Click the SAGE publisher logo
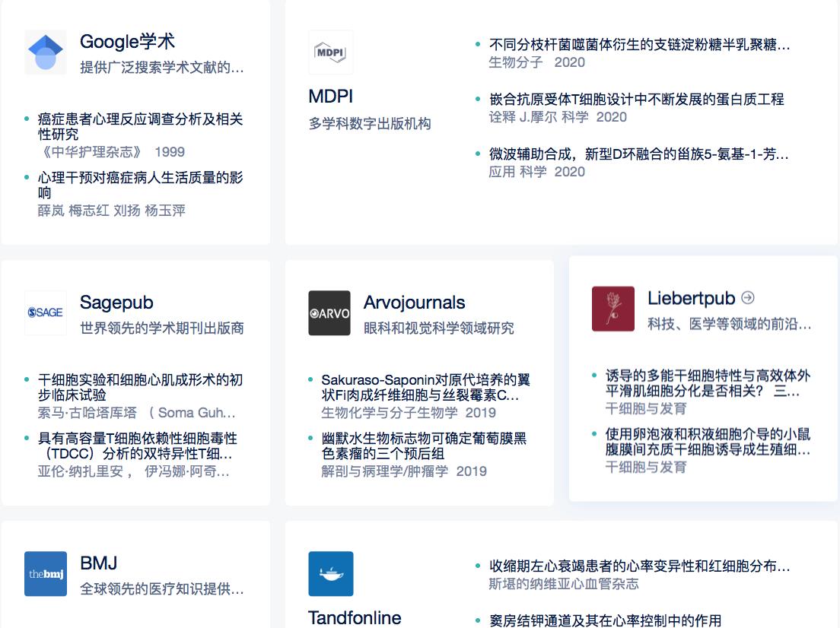This screenshot has width=840, height=628. 45,312
